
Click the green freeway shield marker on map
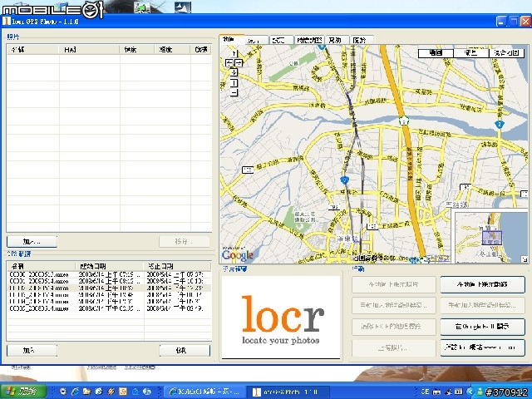pos(404,120)
